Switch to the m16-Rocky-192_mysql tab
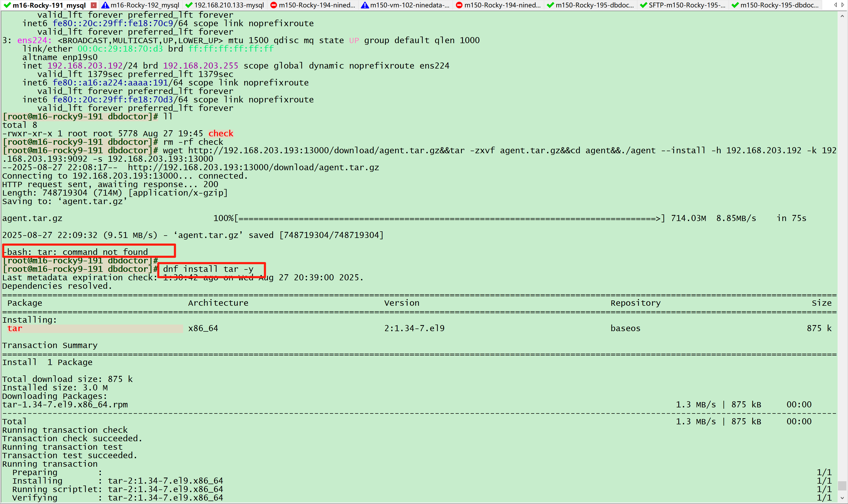This screenshot has width=848, height=504. point(141,5)
